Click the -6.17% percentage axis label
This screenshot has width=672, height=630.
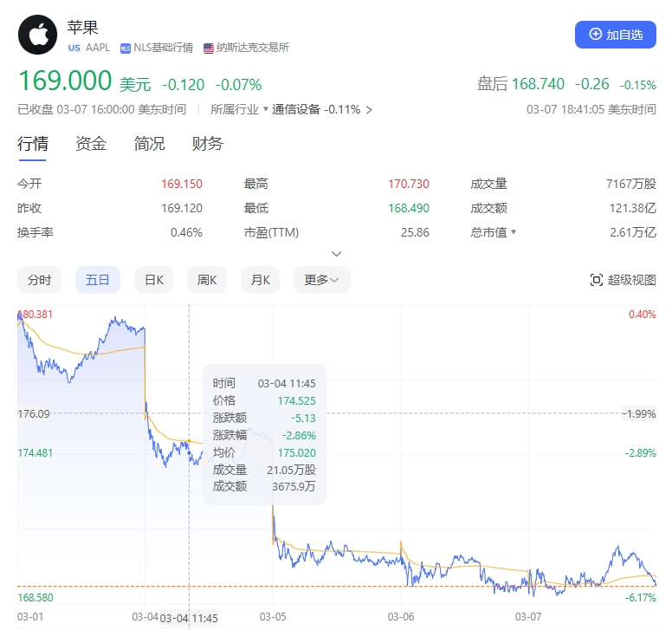tap(640, 598)
